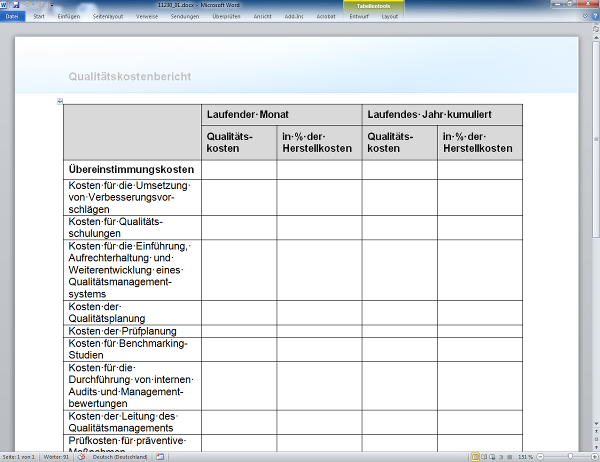Switch to Web Layout view

point(494,457)
